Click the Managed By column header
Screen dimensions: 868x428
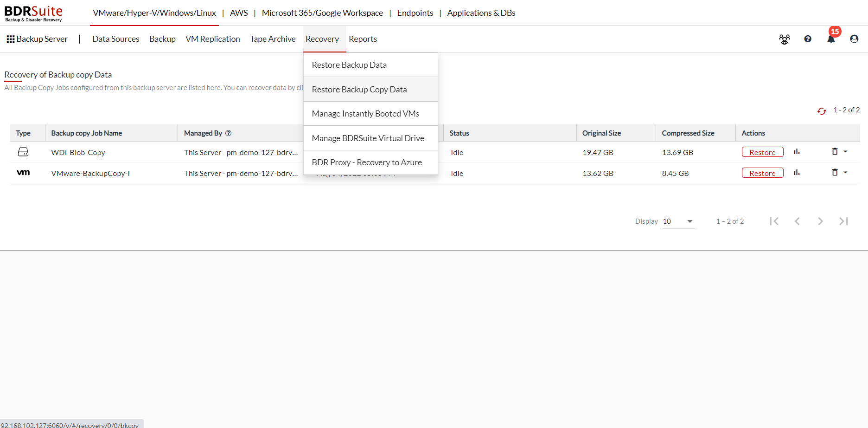click(203, 133)
